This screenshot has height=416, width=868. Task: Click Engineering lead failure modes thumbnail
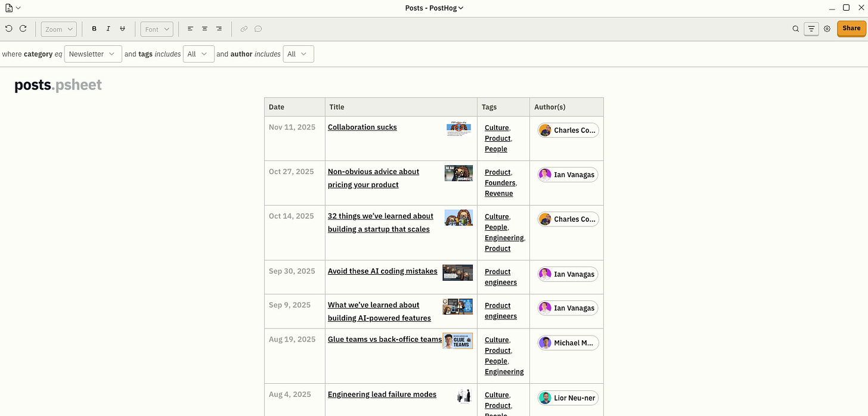tap(464, 395)
